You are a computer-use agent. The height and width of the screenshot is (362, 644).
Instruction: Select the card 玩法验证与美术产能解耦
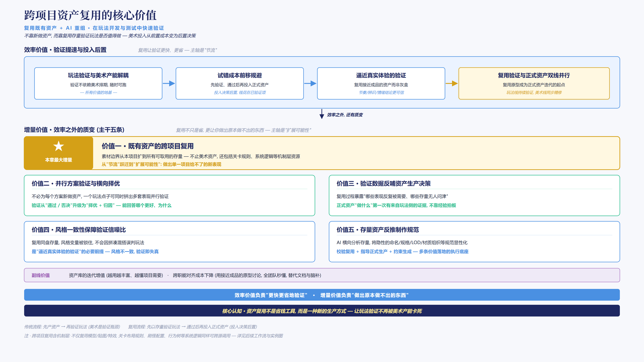coord(98,83)
